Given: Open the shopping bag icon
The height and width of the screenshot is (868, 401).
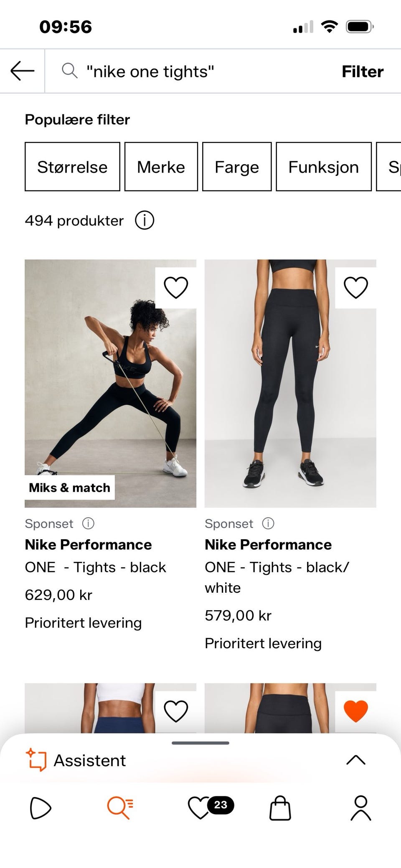Looking at the screenshot, I should click(280, 808).
